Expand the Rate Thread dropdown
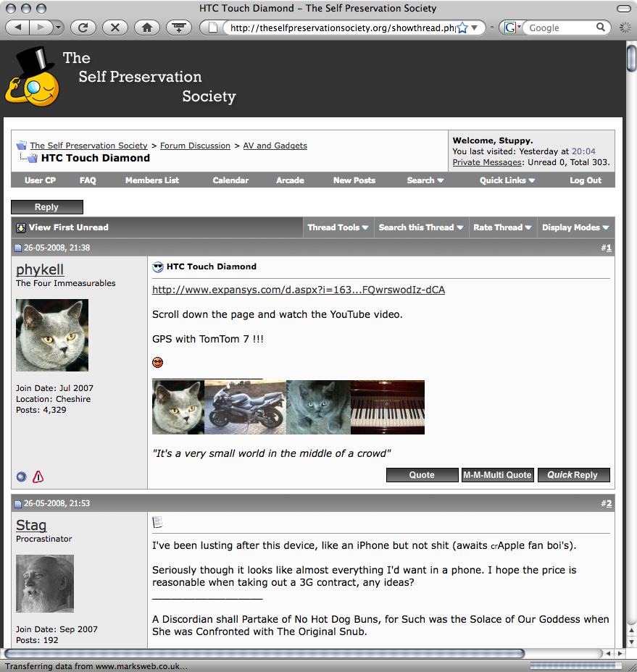 502,227
